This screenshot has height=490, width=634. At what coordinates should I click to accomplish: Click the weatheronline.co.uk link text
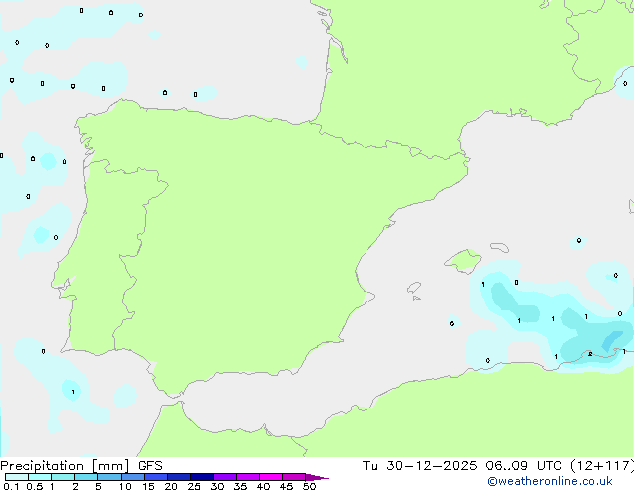[x=549, y=481]
